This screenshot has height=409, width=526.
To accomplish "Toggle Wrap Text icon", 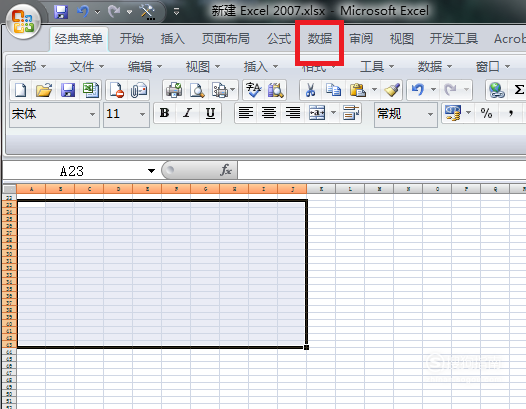I will (x=351, y=113).
